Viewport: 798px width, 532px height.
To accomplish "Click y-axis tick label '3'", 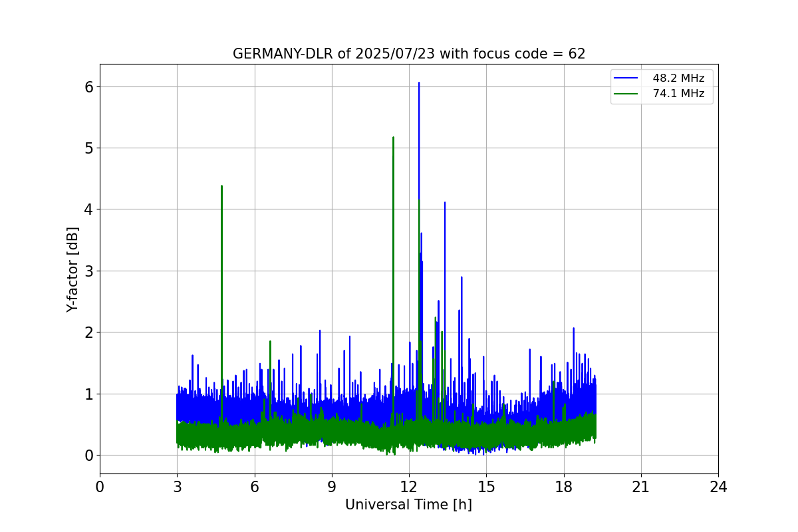I will [x=88, y=271].
